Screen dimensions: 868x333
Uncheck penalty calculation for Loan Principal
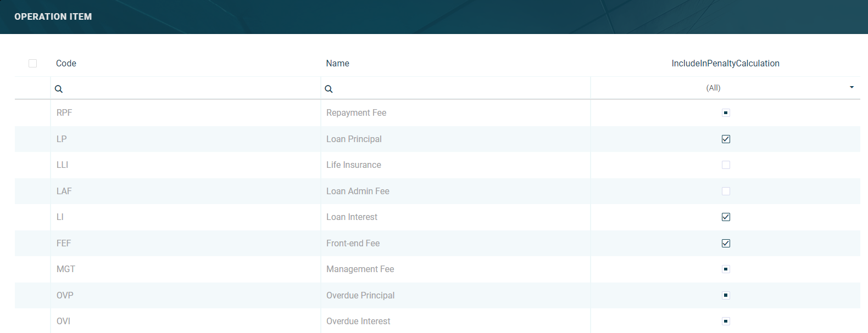coord(726,139)
